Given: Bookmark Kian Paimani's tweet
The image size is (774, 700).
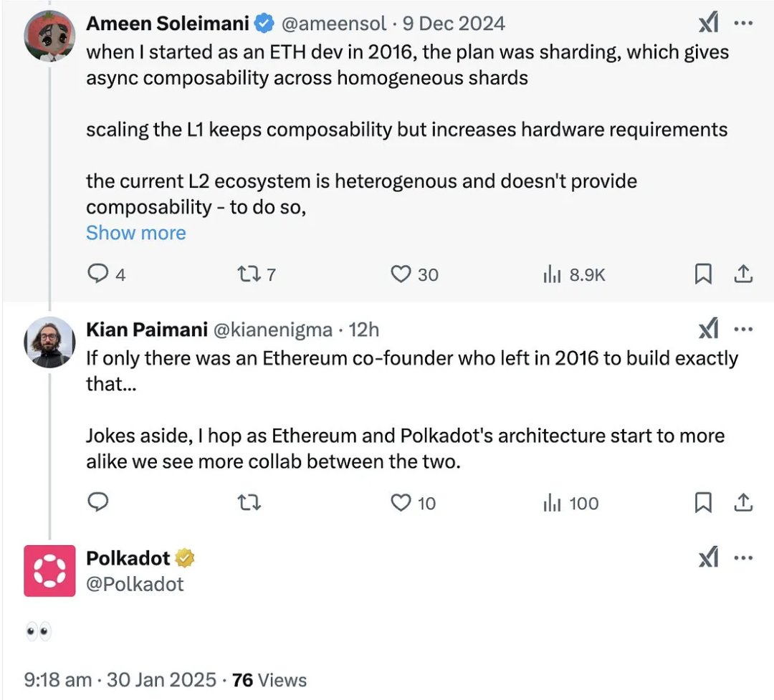Looking at the screenshot, I should click(x=703, y=503).
